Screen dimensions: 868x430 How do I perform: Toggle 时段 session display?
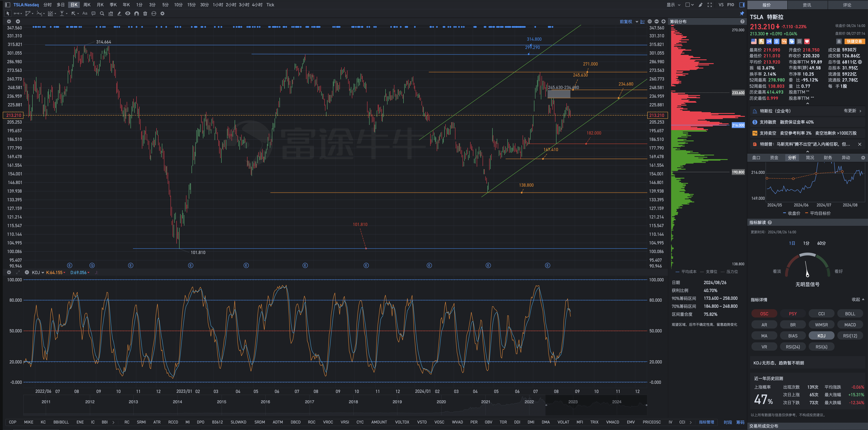point(728,422)
